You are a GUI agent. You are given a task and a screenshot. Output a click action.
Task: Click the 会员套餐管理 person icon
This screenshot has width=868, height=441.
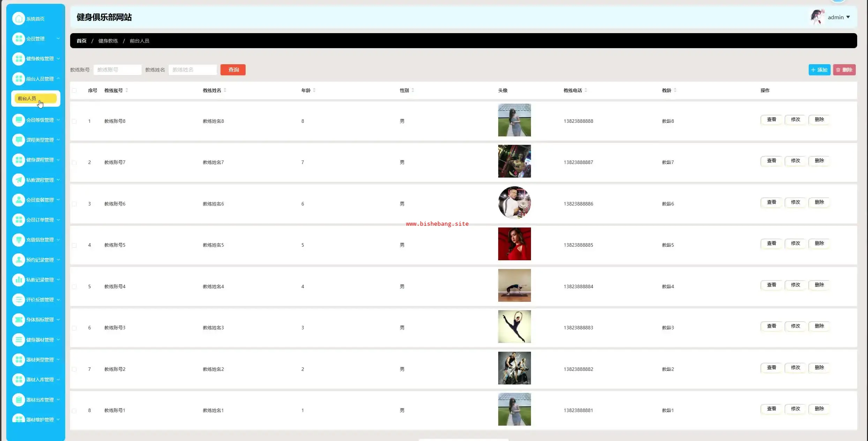[x=18, y=200]
